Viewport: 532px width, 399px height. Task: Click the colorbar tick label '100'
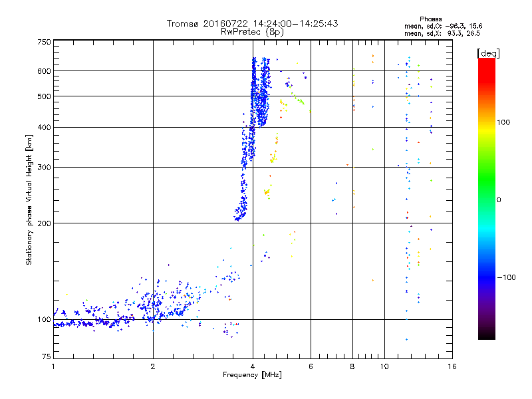[503, 122]
